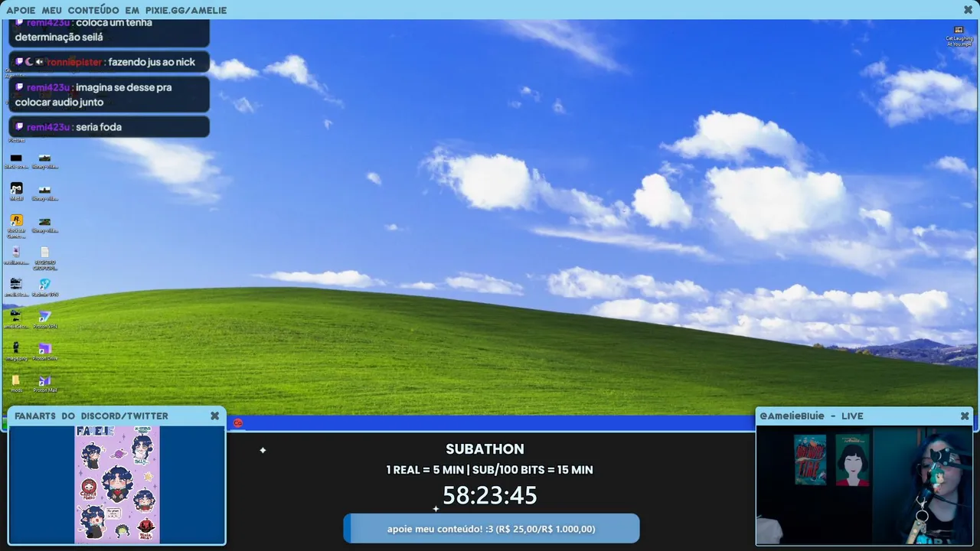Open the Radmin VPN shortcut
Viewport: 980px width, 551px height.
pos(45,287)
